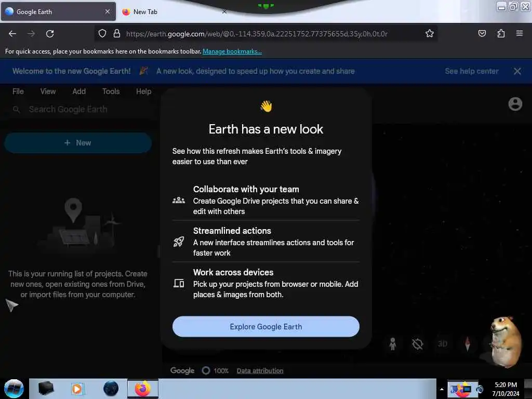Reload the Google Earth page
Image resolution: width=532 pixels, height=399 pixels.
pos(50,34)
